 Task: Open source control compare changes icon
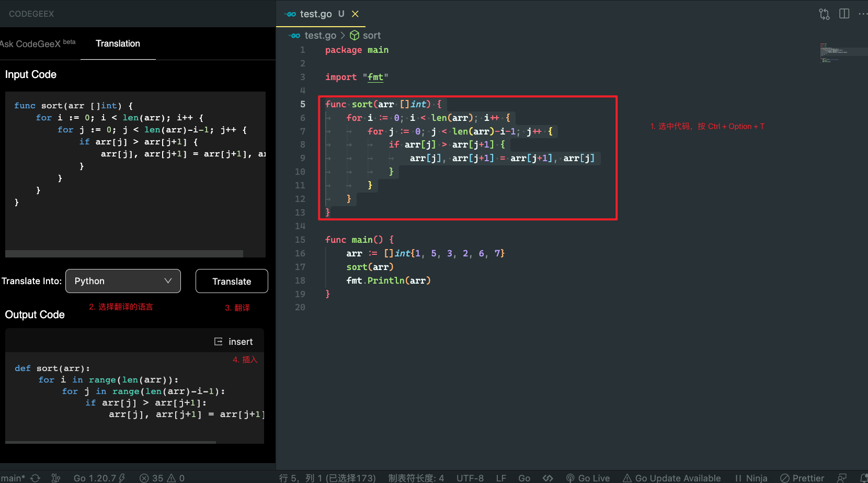[x=824, y=14]
